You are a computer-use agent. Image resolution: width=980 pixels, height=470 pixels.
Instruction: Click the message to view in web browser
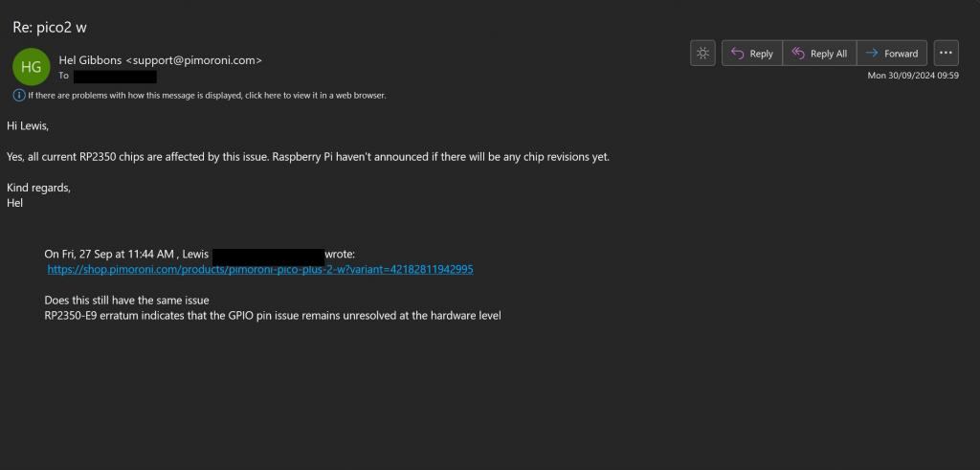(207, 96)
